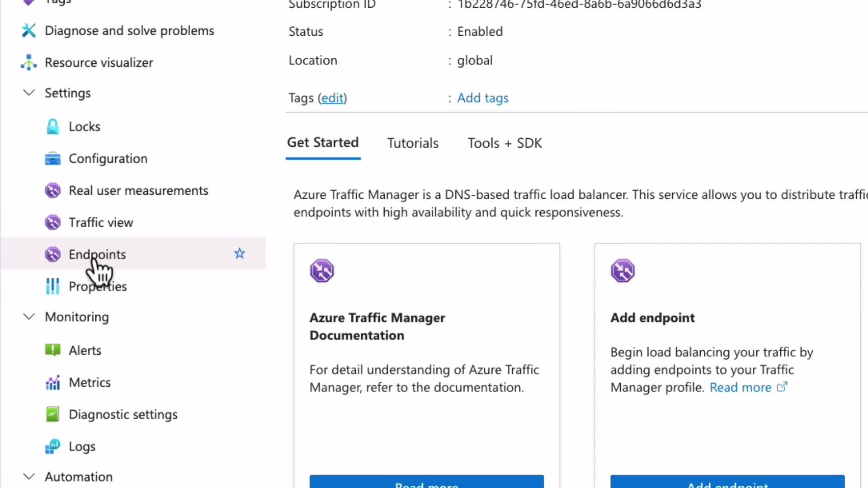Click the Locks padlock icon
Screen dimensions: 868x488
tap(52, 127)
